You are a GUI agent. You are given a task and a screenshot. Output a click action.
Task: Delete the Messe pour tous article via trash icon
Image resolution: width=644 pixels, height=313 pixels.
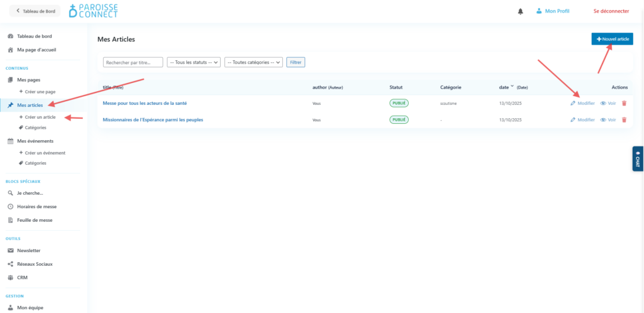(624, 103)
